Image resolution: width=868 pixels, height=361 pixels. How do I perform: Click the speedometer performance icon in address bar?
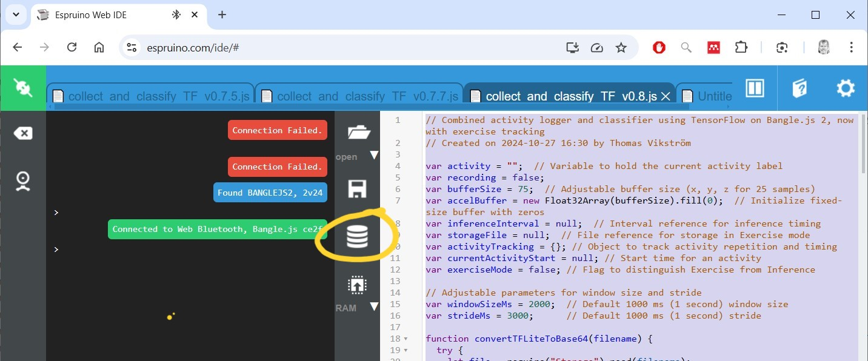pyautogui.click(x=596, y=47)
